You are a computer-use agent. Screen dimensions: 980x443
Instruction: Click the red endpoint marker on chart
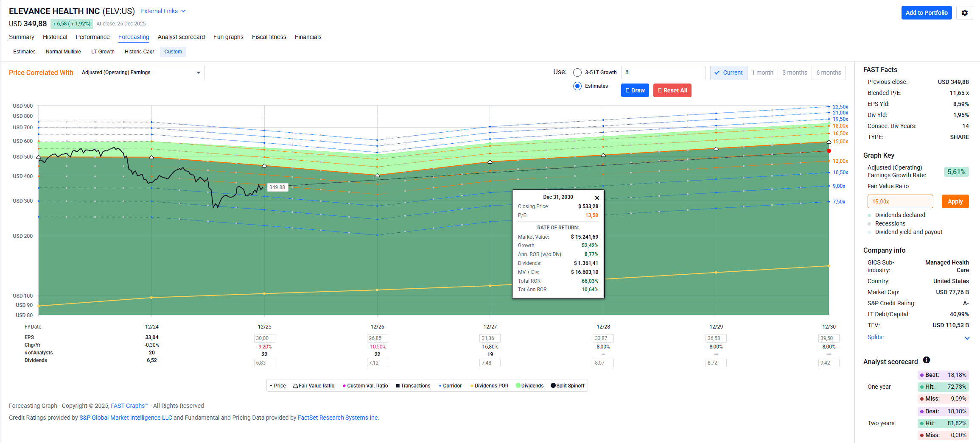click(x=829, y=151)
